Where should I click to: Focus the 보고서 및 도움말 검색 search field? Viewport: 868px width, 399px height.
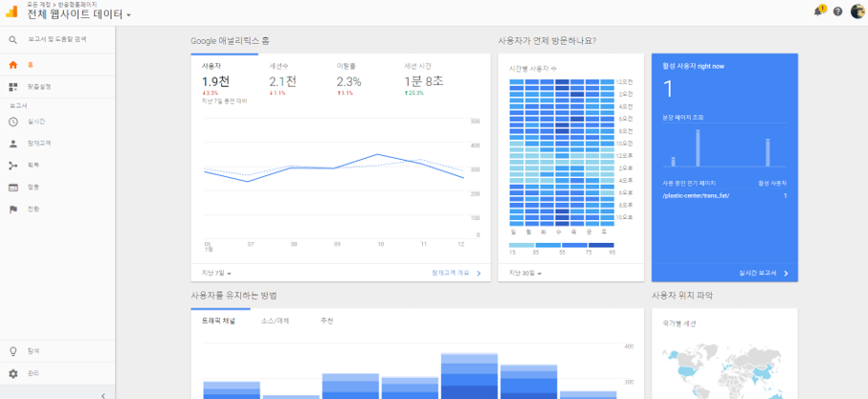pos(57,40)
